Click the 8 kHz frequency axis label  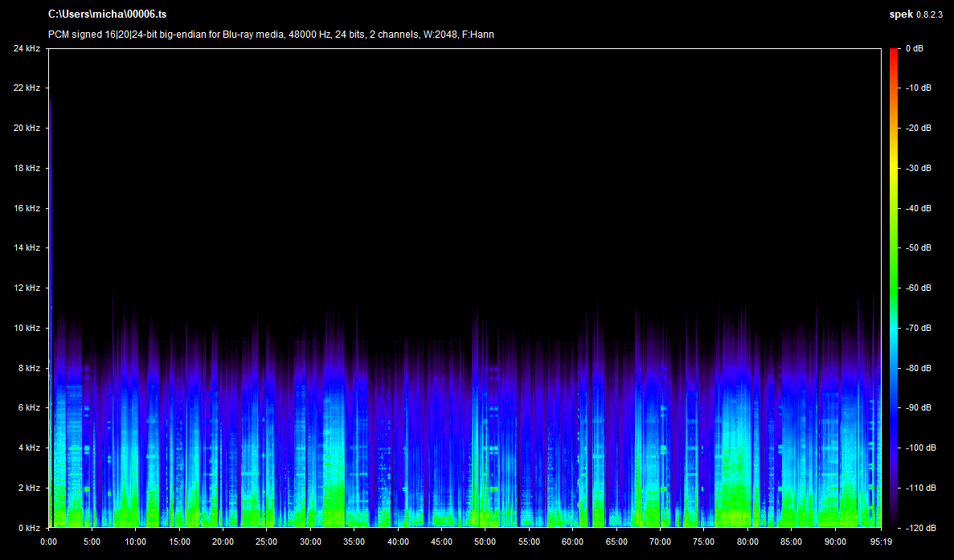pos(29,368)
